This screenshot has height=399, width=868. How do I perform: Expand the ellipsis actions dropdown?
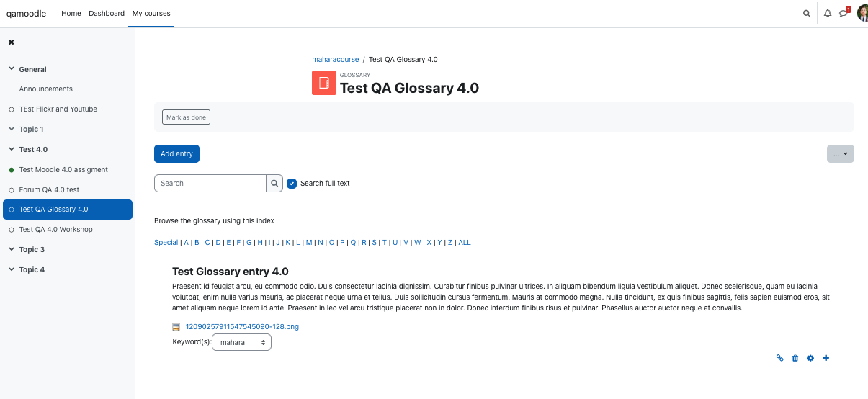pos(840,153)
